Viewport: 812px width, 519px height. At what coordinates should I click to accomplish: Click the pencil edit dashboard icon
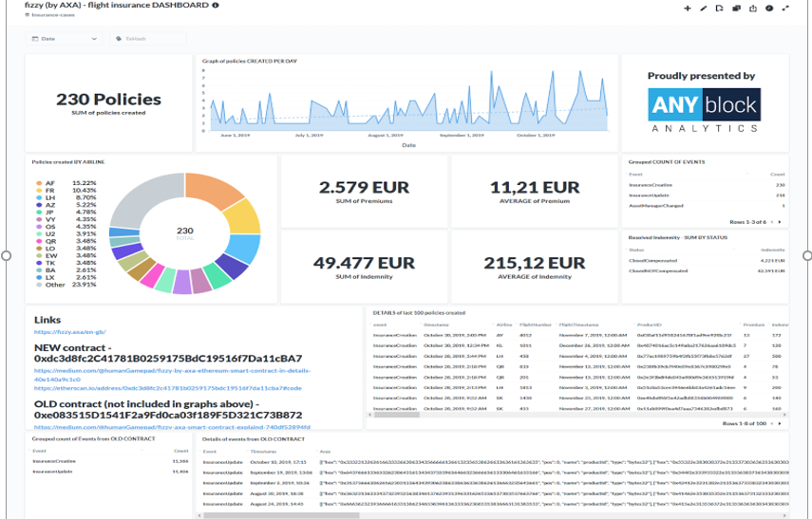(x=704, y=9)
